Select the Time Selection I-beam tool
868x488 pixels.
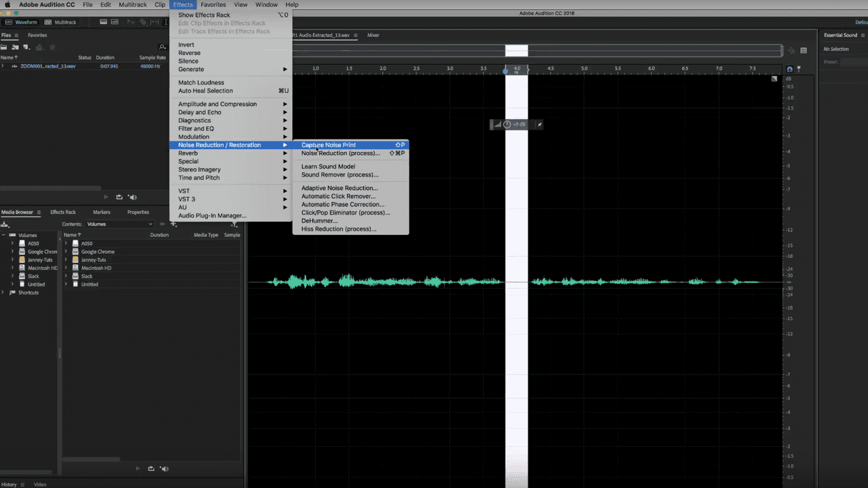click(165, 22)
